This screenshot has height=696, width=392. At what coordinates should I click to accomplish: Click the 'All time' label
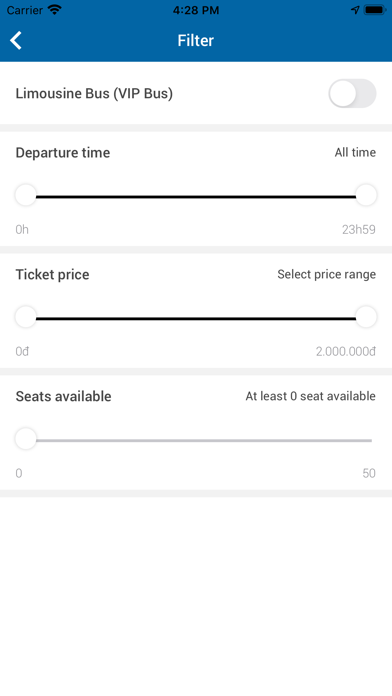(355, 152)
